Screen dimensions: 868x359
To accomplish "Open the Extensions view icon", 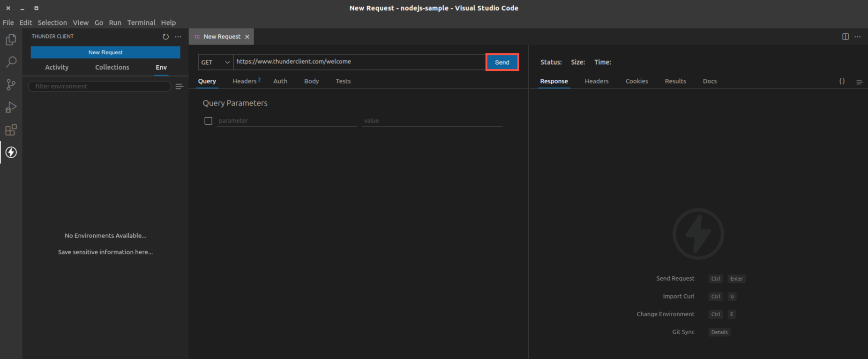I will click(x=11, y=130).
